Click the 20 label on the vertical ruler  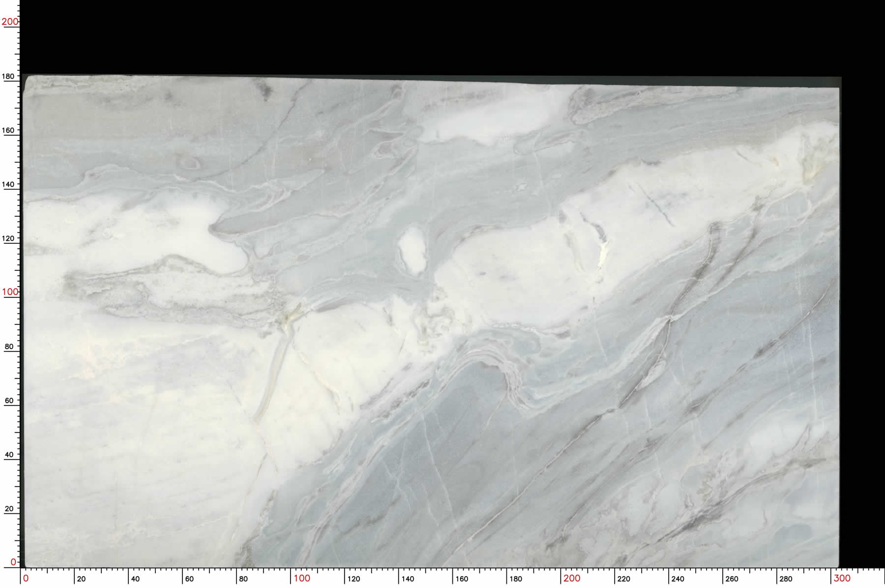pyautogui.click(x=9, y=509)
